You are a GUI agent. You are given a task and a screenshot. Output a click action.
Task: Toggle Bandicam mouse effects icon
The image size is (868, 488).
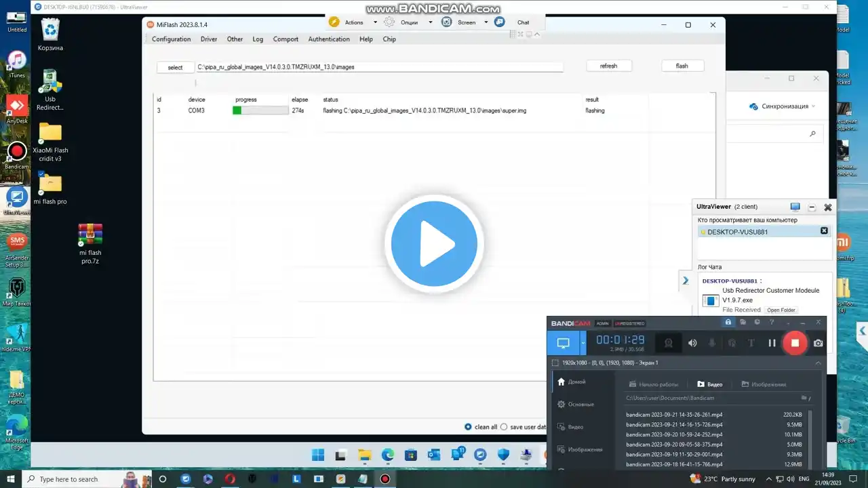pyautogui.click(x=732, y=343)
